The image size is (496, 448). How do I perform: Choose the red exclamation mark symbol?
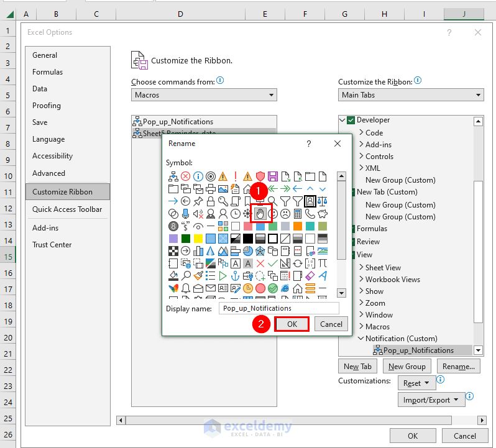(236, 176)
